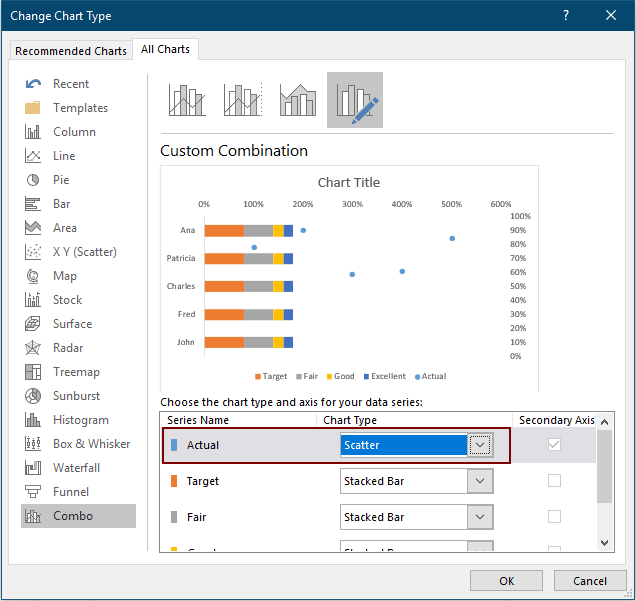Switch to the Recommended Charts tab
Viewport: 636px width, 601px height.
pos(71,51)
